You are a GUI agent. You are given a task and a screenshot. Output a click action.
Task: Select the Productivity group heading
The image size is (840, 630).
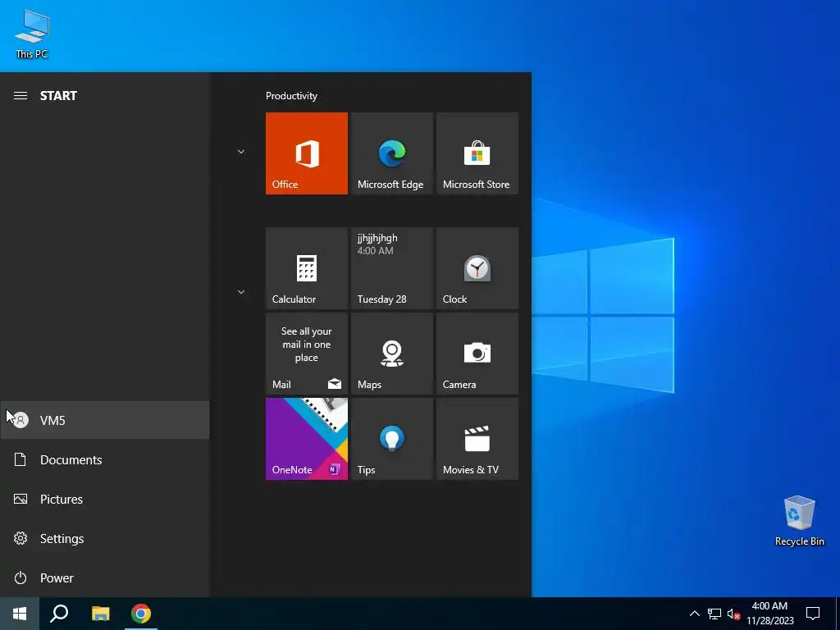(291, 96)
